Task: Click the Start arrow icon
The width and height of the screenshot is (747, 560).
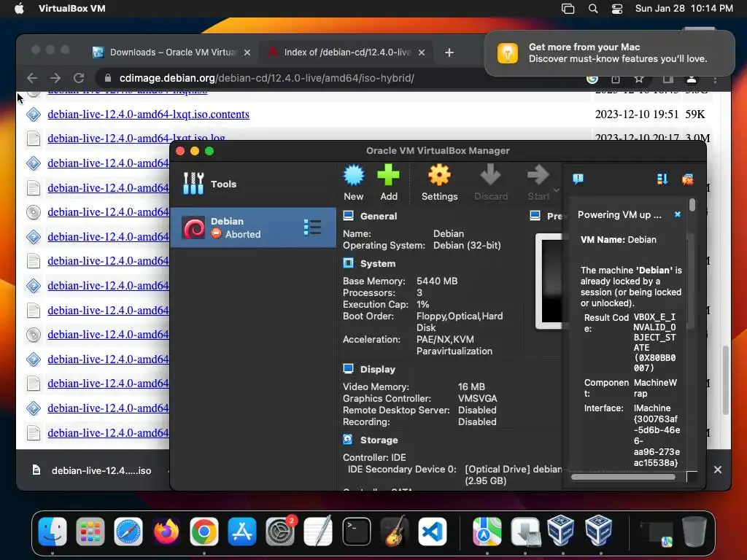Action: pos(538,175)
